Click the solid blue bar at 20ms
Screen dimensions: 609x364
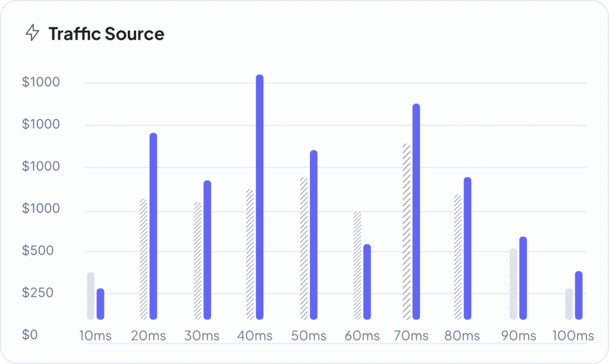(153, 225)
